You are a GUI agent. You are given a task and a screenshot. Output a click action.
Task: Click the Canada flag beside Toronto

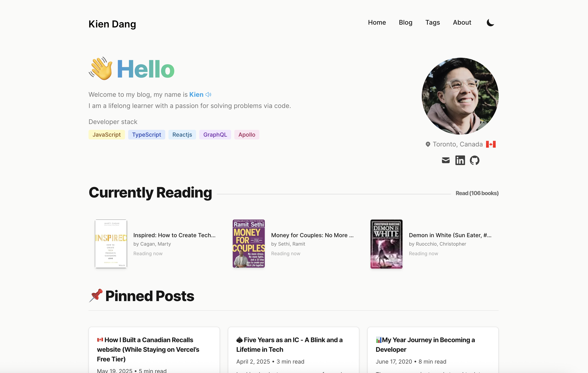[x=491, y=144]
